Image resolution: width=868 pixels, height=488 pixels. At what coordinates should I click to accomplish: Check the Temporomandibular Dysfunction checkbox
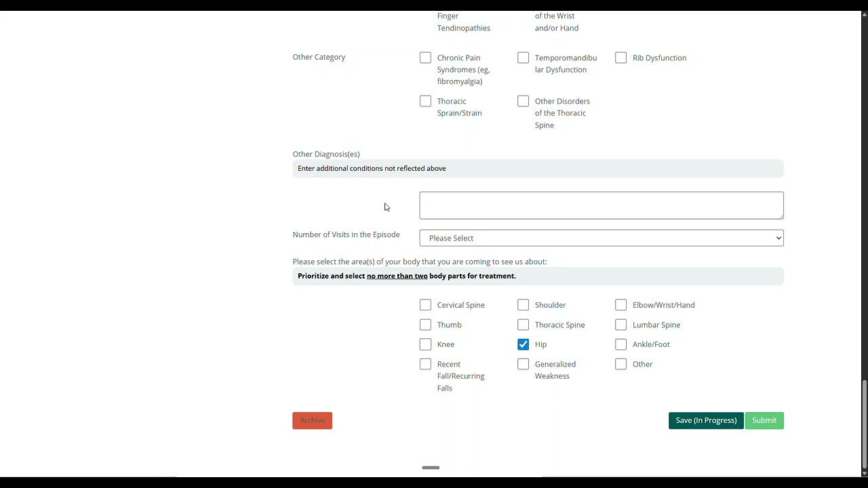click(x=523, y=58)
